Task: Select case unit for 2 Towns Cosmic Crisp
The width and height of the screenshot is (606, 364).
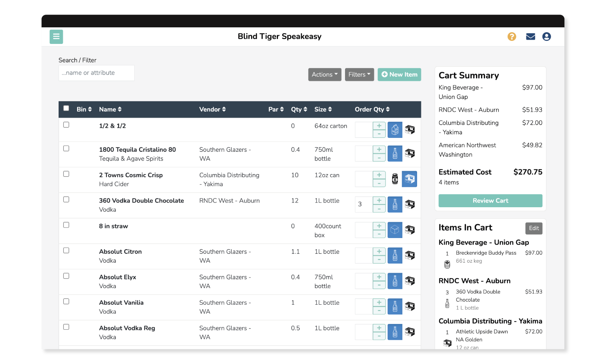Action: [x=409, y=179]
